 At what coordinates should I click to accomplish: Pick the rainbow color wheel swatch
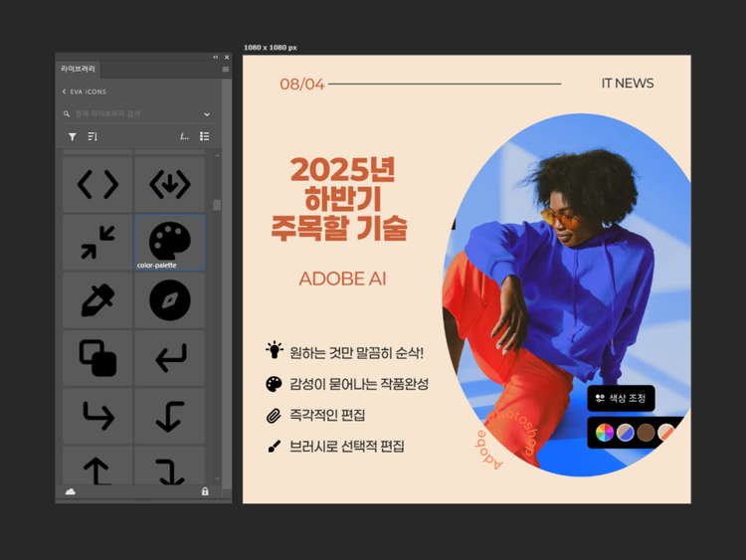tap(605, 433)
